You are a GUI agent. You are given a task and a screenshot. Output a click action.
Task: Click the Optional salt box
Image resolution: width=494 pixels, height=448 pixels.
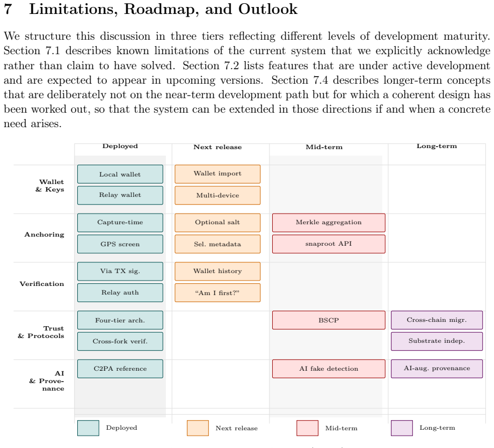pyautogui.click(x=217, y=223)
